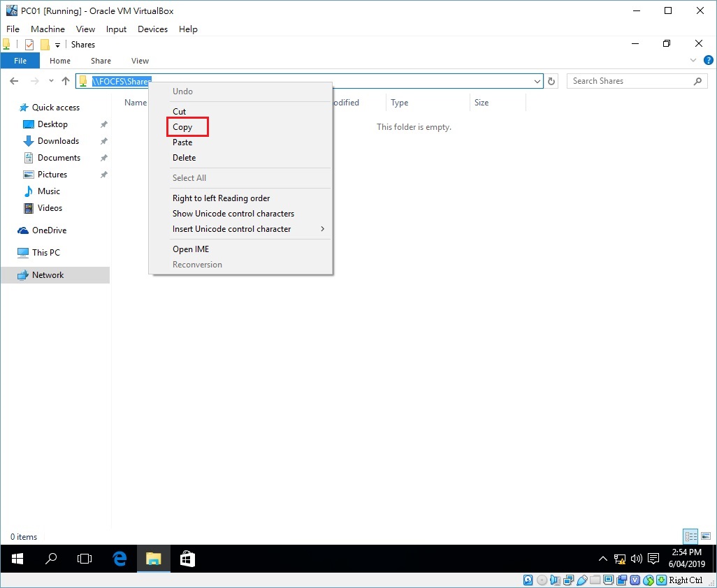Switch to the View ribbon tab
The height and width of the screenshot is (588, 717).
(139, 61)
